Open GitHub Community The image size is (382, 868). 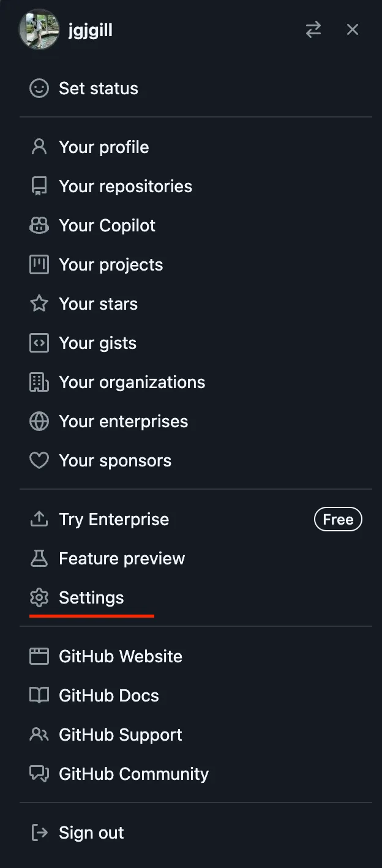pos(133,774)
